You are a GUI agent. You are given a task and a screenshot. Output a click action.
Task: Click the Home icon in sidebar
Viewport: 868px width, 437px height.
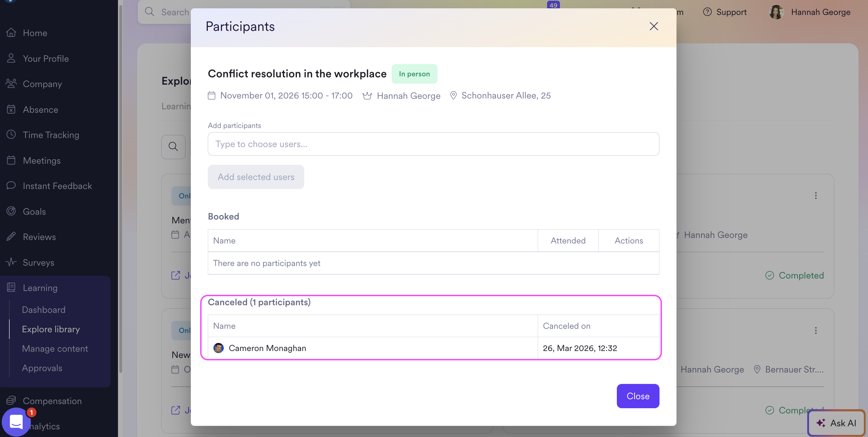coord(11,33)
